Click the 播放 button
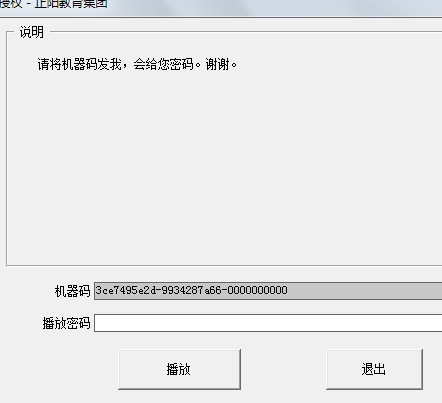 point(179,369)
